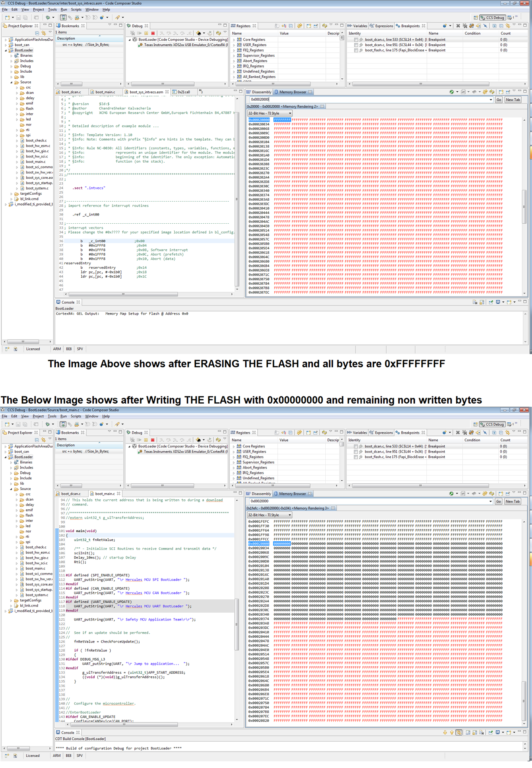The height and width of the screenshot is (768, 532).
Task: Toggle boot_flash.c line 175 breakpoint checkbox, lower window
Action: (356, 457)
